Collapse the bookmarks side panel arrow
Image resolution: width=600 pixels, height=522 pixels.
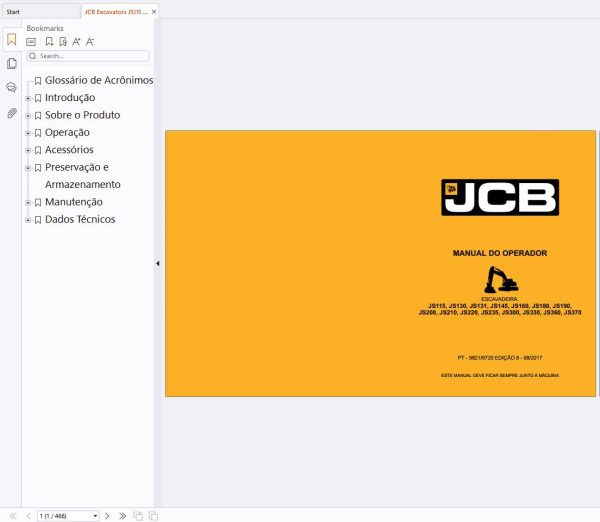[158, 263]
